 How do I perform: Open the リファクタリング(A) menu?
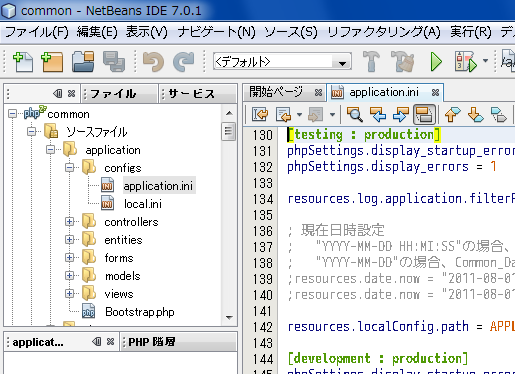[384, 32]
